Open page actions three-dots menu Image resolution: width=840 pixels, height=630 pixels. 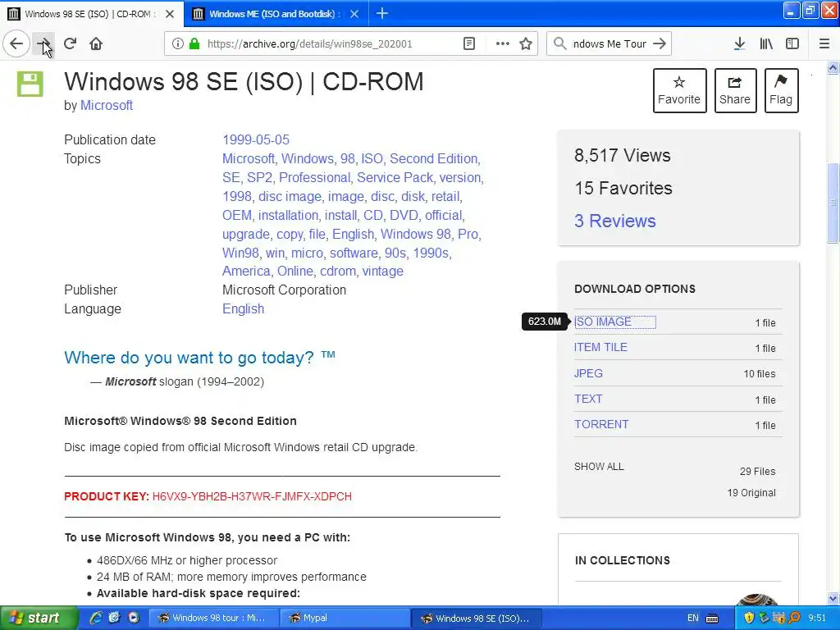[503, 43]
